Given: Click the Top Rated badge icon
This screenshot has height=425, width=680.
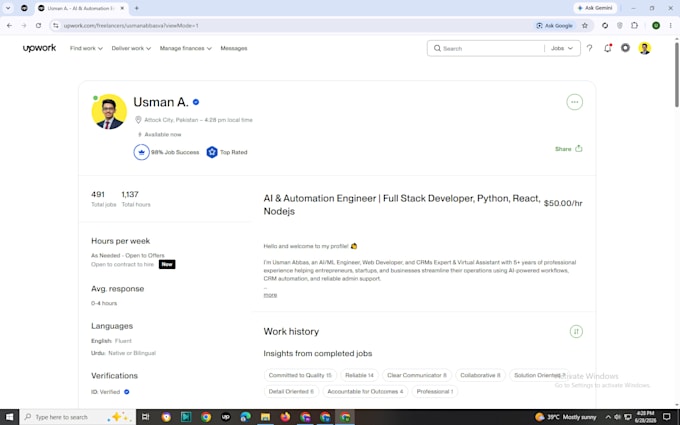Looking at the screenshot, I should (212, 152).
